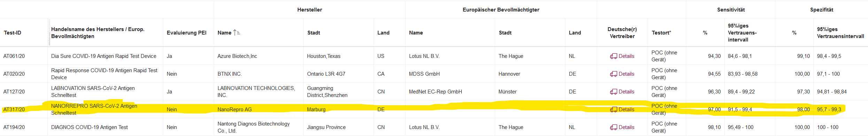Viewport: 868px width, 136px height.
Task: Select the AT317/20 Test-ID cell
Action: 14,109
